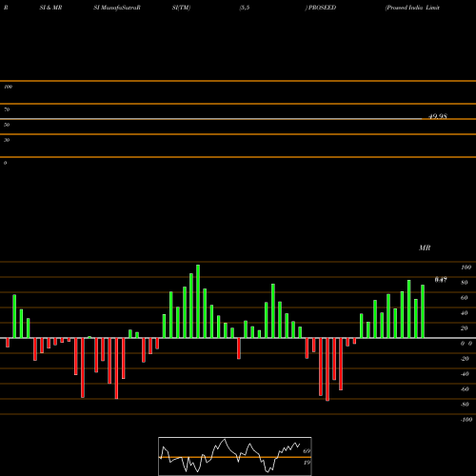Click the '20' tick on MR right axis
Screen dimensions: 476x476
tap(465, 328)
